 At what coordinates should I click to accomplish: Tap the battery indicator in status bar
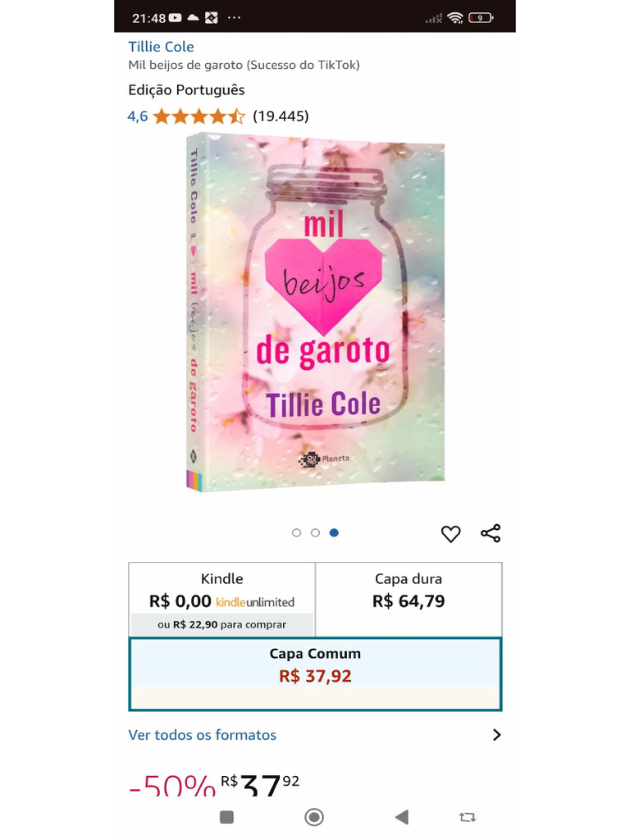tap(481, 18)
